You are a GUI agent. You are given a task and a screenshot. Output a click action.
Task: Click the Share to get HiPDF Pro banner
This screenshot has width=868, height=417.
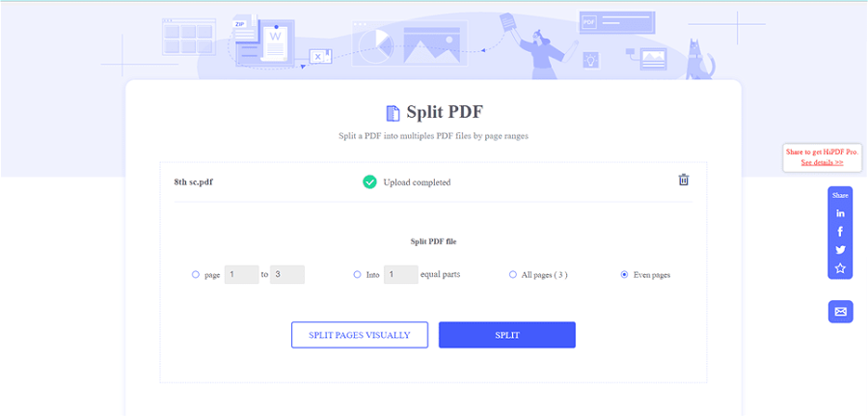click(x=822, y=153)
